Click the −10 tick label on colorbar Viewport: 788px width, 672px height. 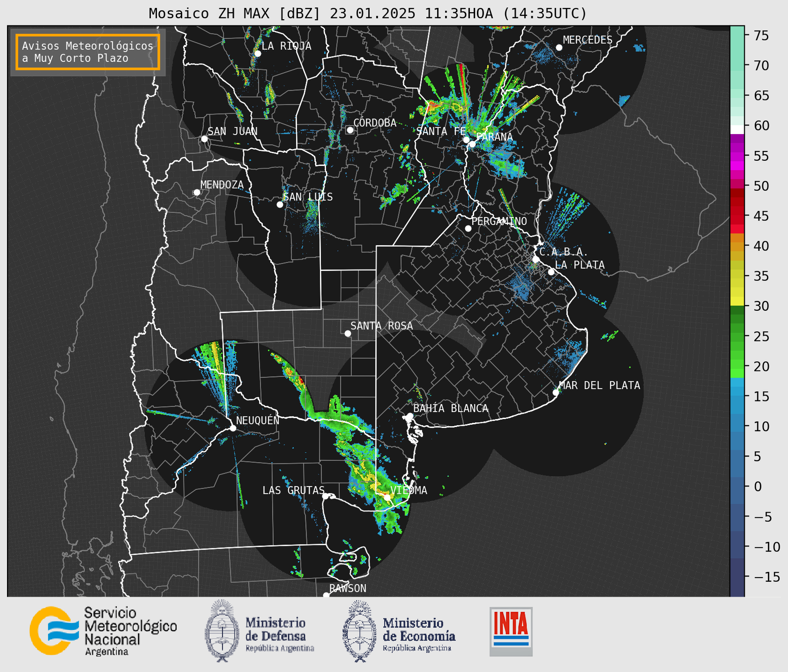pyautogui.click(x=767, y=547)
